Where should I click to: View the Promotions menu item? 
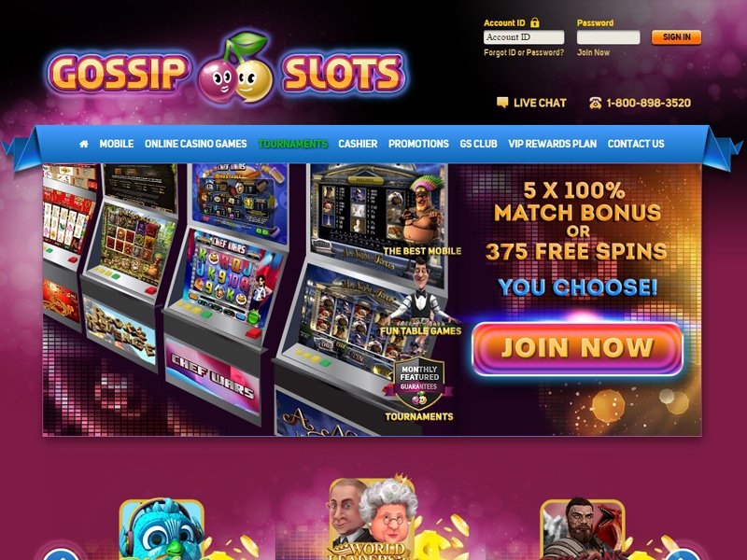(x=418, y=144)
